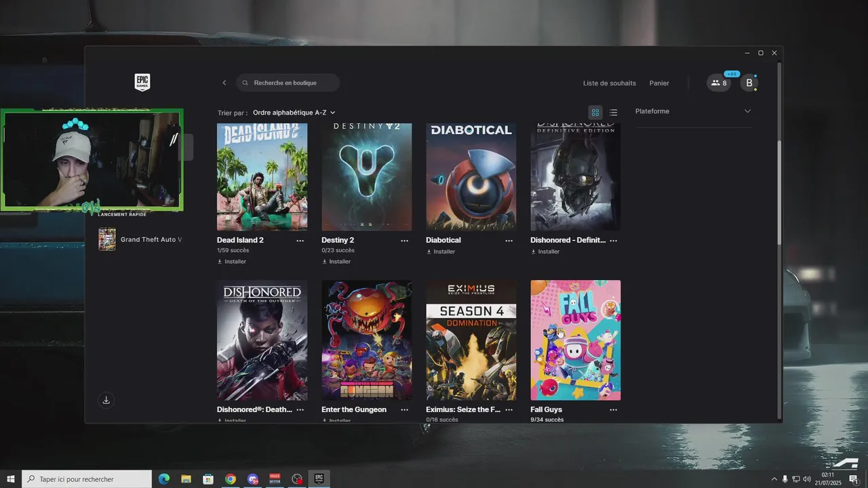This screenshot has height=488, width=868.
Task: Click the 0/23 succès text
Action: tap(338, 250)
